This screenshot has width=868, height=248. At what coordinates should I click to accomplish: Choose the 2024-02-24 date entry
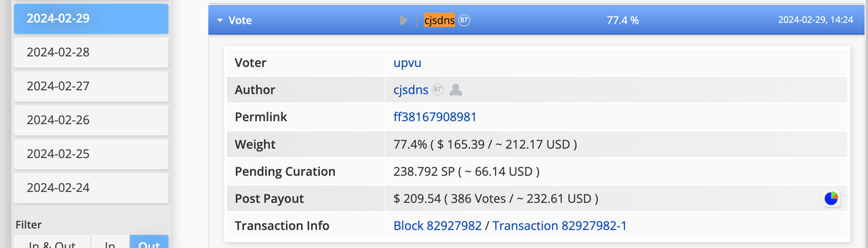[x=91, y=188]
